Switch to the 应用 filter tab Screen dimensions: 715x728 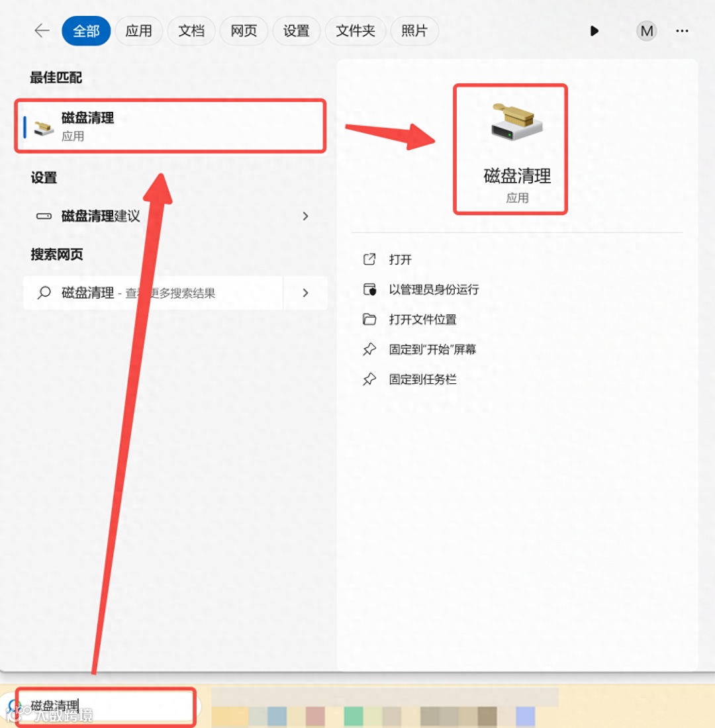point(138,31)
